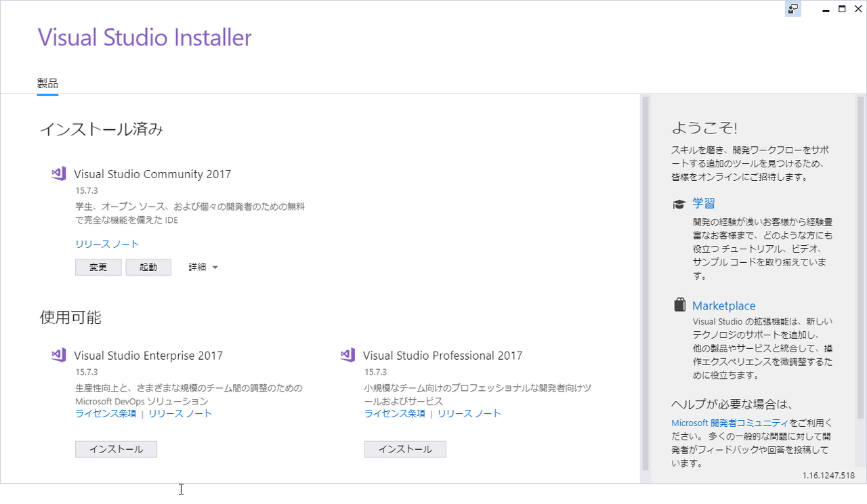Click the shopping bag icon beside Marketplace
867x504 pixels.
tap(679, 304)
